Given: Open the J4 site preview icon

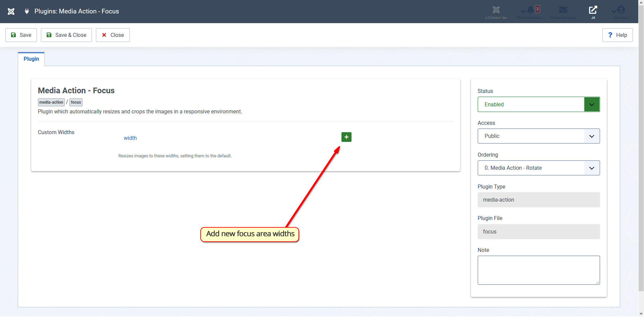Looking at the screenshot, I should coord(593,10).
